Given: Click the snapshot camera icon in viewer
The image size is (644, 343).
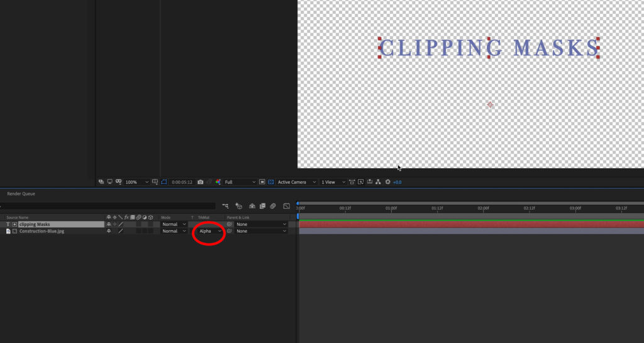Looking at the screenshot, I should (201, 182).
